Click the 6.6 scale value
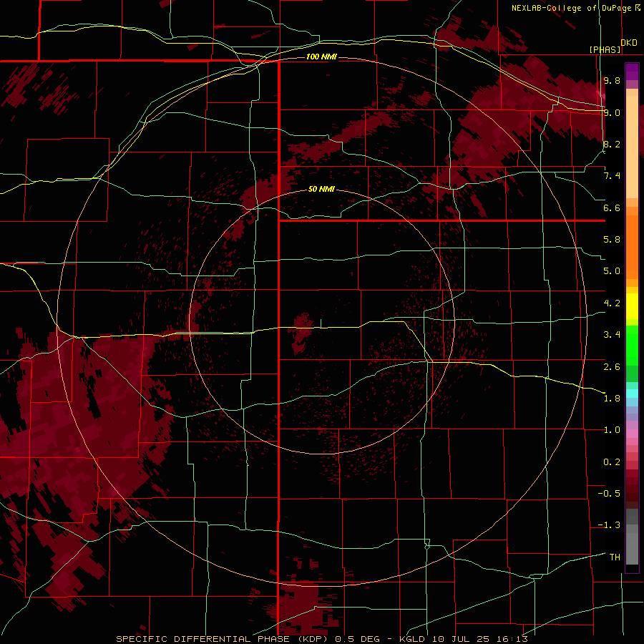644x644 pixels. tap(612, 208)
